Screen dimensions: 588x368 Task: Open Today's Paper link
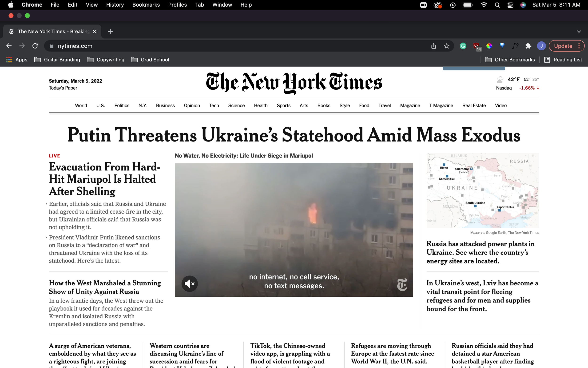(x=63, y=88)
